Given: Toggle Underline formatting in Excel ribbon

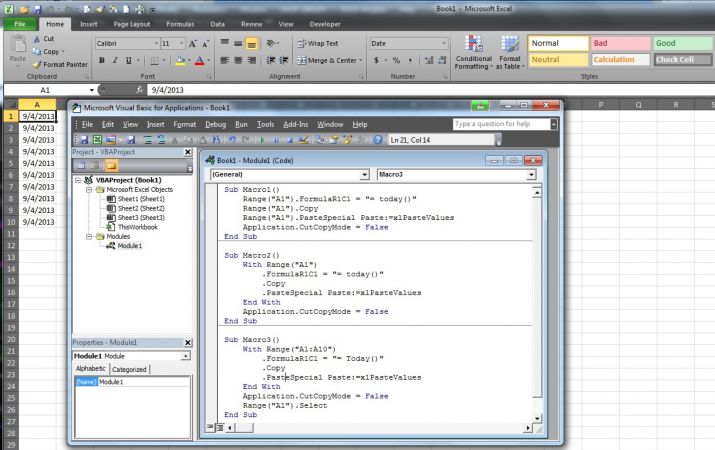Looking at the screenshot, I should click(x=129, y=60).
